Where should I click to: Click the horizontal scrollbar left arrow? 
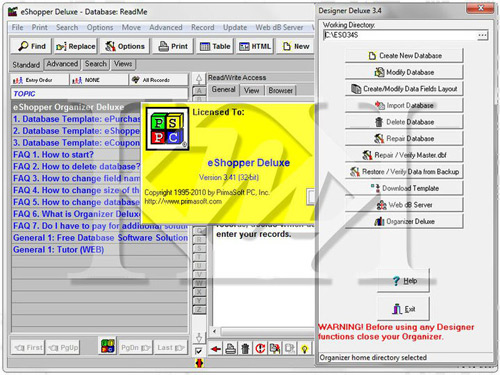(214, 331)
